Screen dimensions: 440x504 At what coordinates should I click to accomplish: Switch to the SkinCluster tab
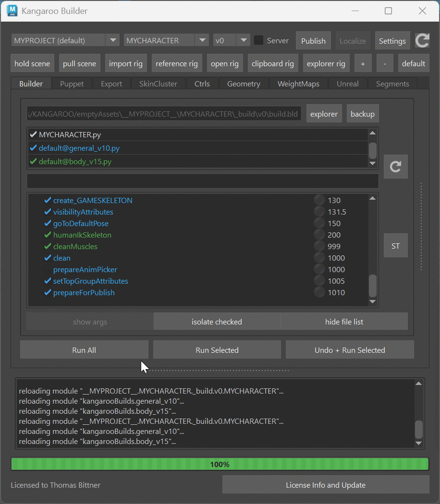158,84
